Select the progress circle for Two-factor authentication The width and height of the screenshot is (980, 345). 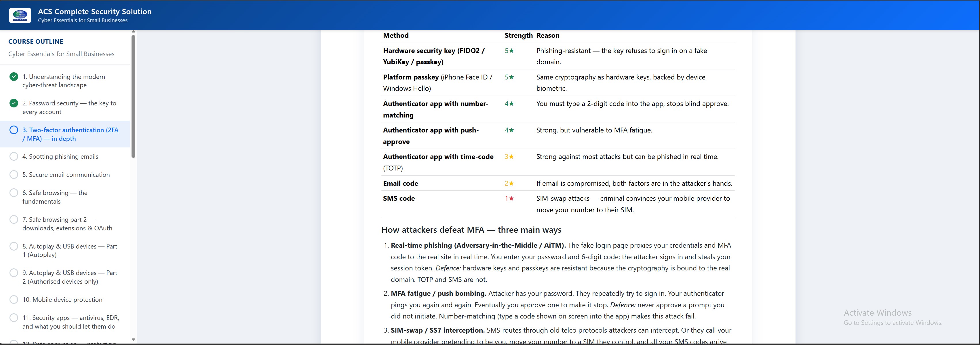14,130
